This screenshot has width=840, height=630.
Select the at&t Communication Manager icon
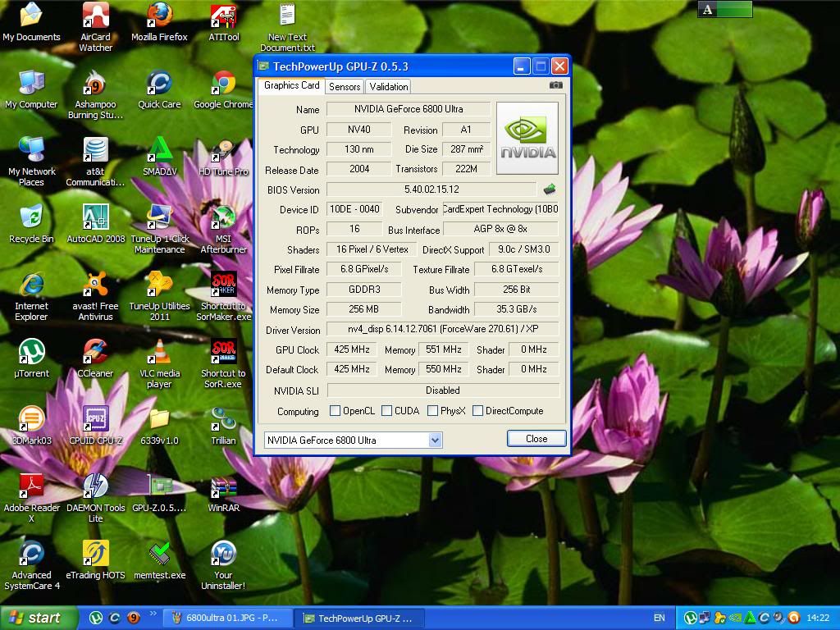point(95,162)
